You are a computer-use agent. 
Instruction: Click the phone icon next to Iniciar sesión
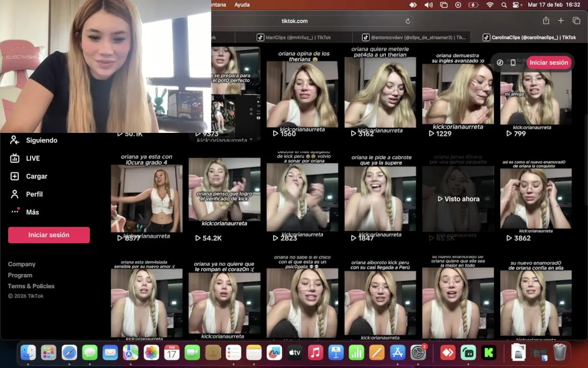click(x=513, y=62)
